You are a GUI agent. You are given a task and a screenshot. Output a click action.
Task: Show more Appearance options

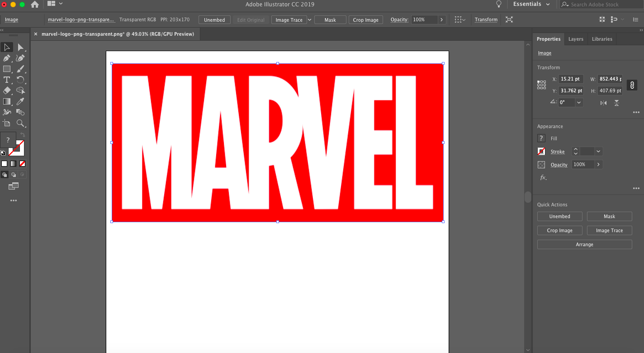(x=636, y=188)
